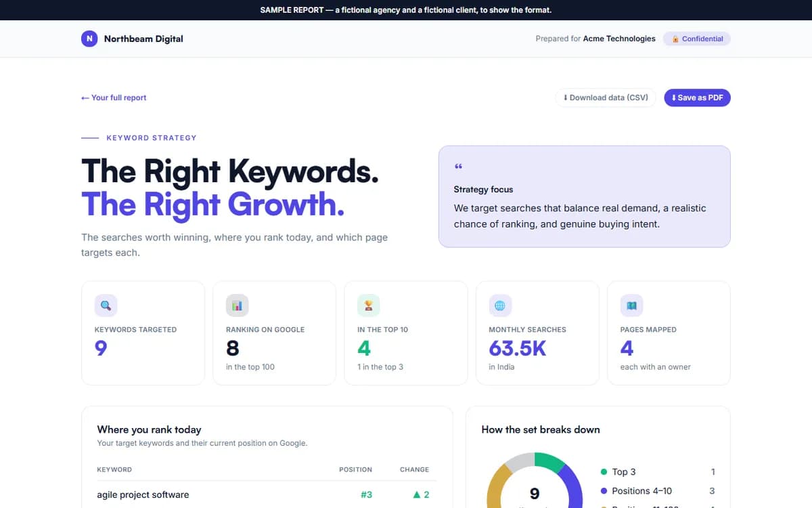This screenshot has width=812, height=508.
Task: Click the POSITION column header
Action: click(x=355, y=469)
